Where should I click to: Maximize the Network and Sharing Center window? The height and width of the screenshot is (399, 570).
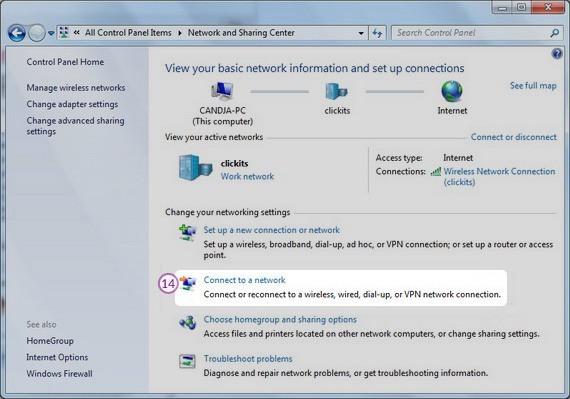point(521,7)
